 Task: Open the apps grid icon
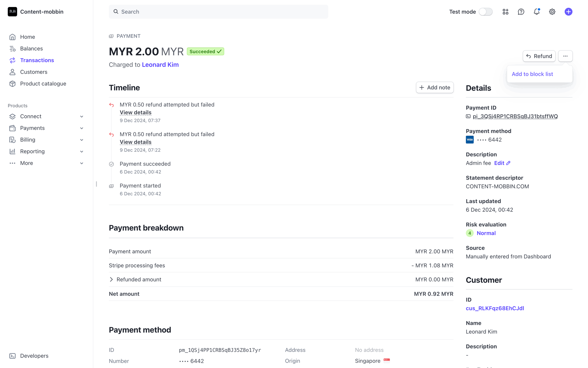505,12
